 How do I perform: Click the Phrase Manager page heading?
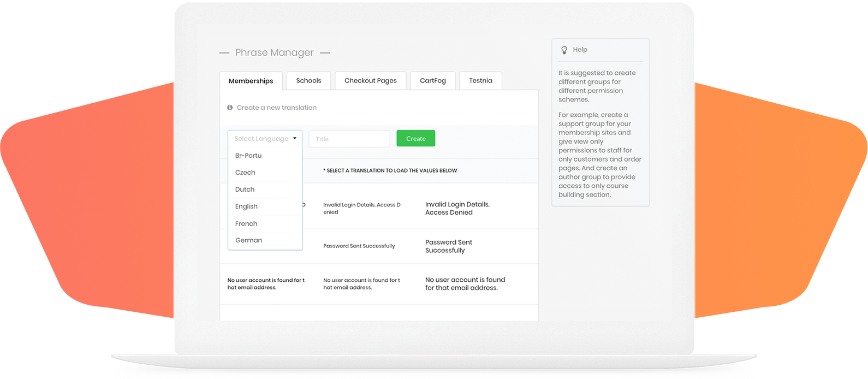pyautogui.click(x=274, y=52)
